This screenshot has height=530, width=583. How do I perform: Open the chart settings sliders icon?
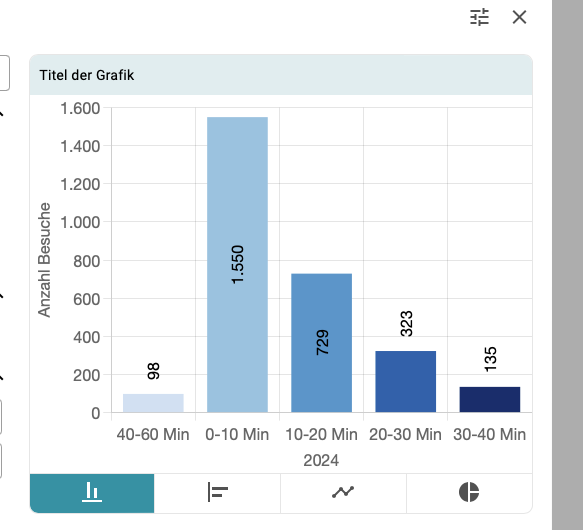pos(479,17)
